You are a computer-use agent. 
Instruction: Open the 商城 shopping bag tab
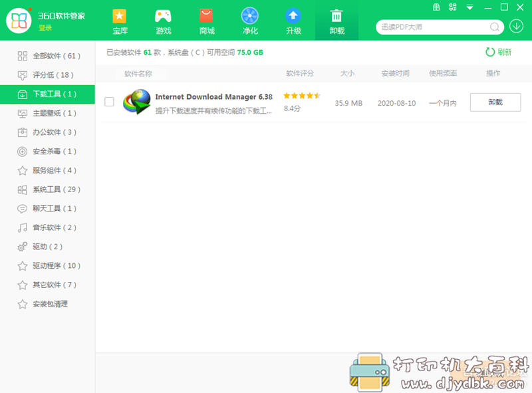[x=207, y=21]
